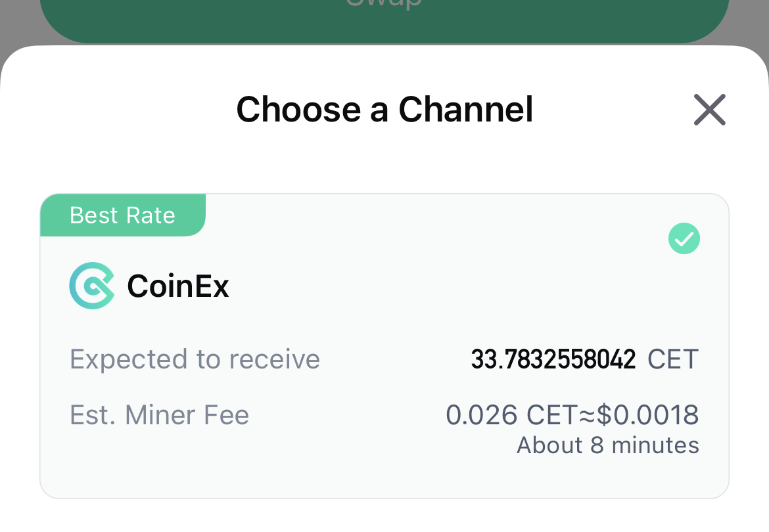Image resolution: width=769 pixels, height=532 pixels.
Task: Open the Choose a Channel selector
Action: click(384, 110)
